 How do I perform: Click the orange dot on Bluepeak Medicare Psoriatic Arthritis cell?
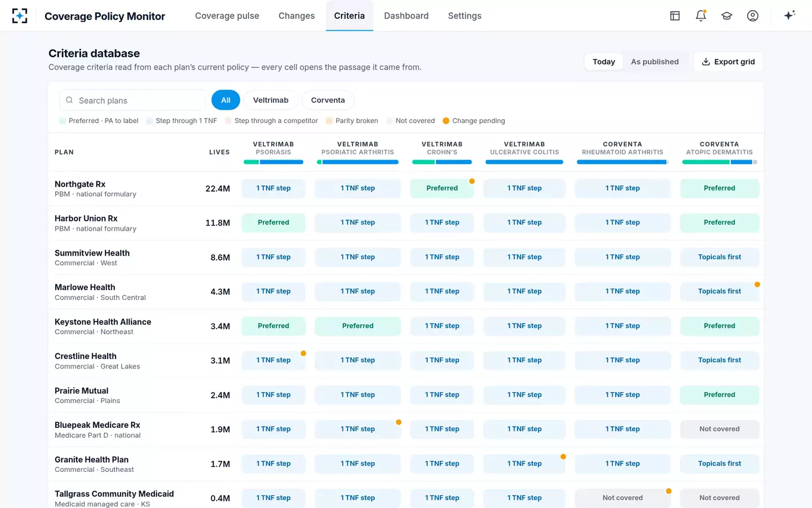399,422
